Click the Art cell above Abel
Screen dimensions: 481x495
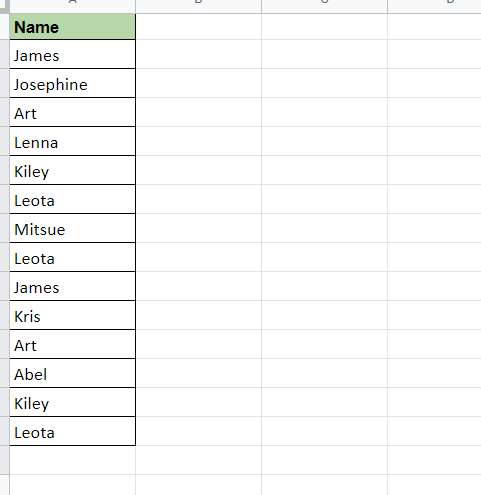pyautogui.click(x=72, y=344)
